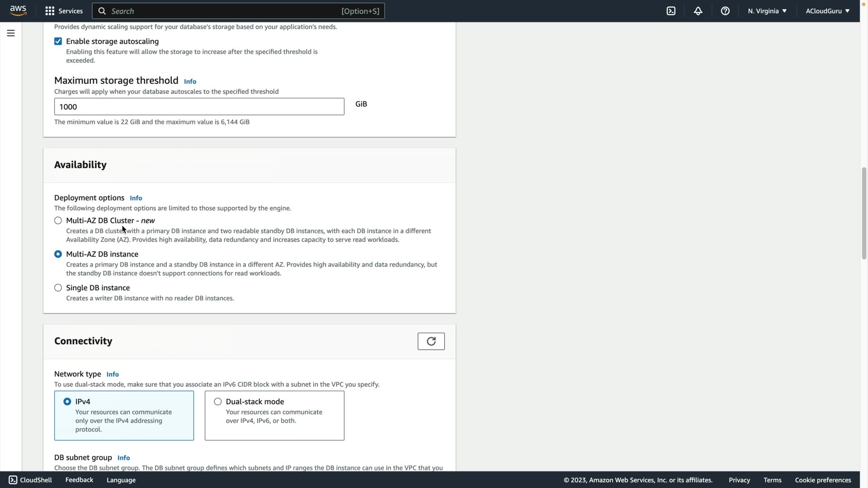This screenshot has width=868, height=488.
Task: Click Info link next to Deployment options
Action: [136, 198]
